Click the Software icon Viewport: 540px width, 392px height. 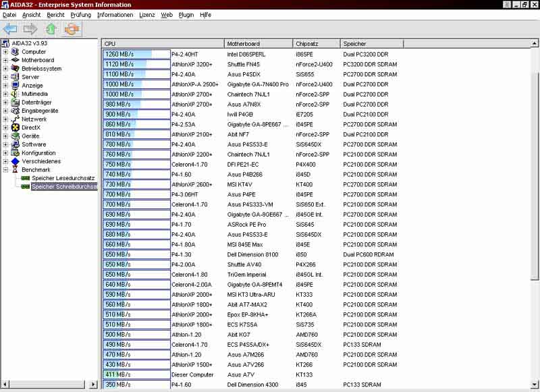15,144
